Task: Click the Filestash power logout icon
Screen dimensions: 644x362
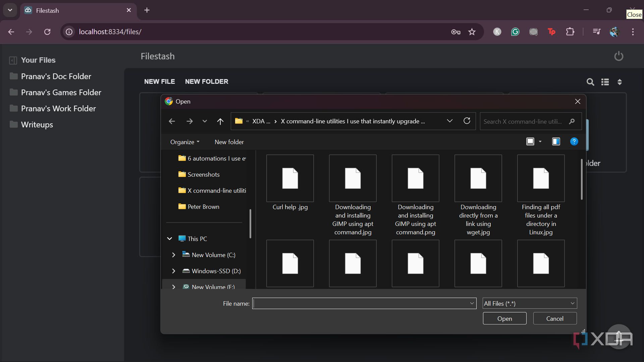Action: tap(619, 56)
